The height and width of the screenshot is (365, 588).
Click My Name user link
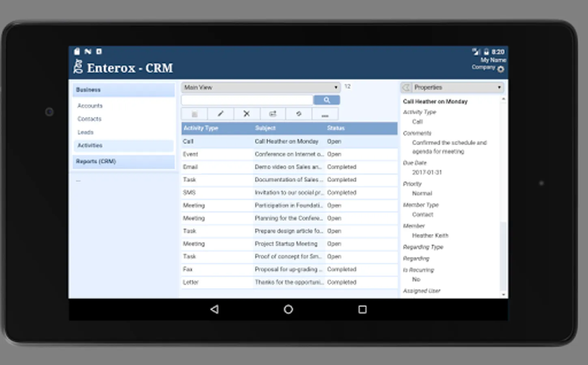coord(493,60)
